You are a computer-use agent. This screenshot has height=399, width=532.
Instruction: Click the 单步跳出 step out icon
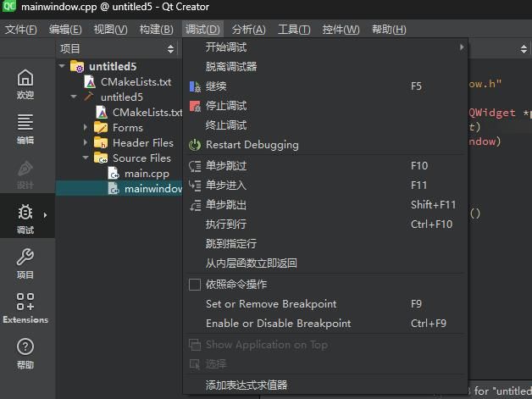coord(195,205)
